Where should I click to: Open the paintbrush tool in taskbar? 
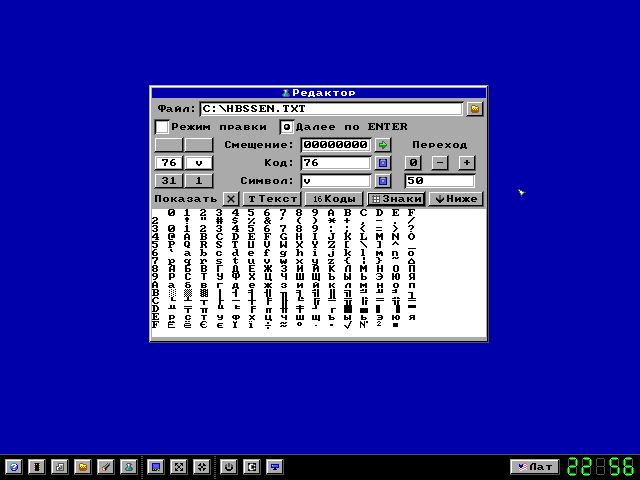(x=105, y=467)
